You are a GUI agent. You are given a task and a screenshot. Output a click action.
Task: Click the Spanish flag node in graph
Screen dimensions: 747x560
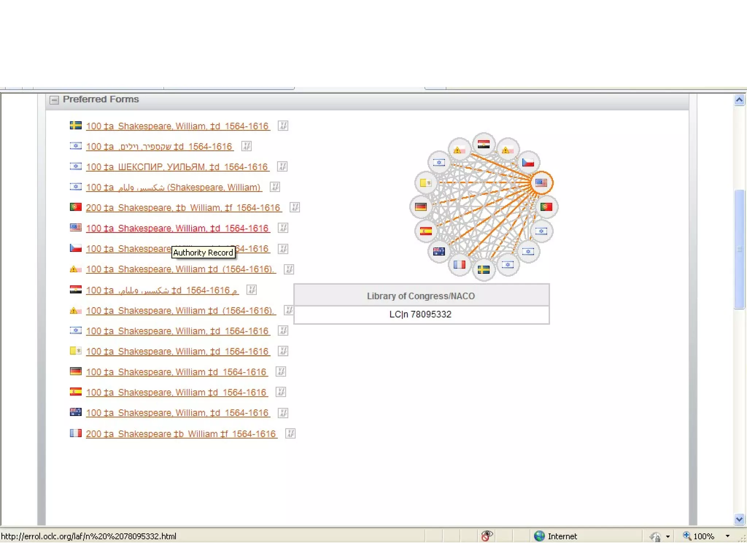[426, 231]
